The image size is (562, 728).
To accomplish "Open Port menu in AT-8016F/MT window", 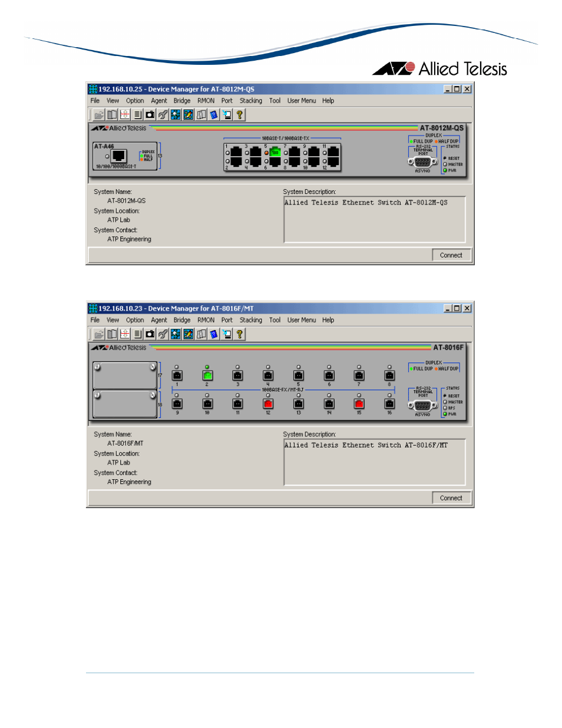I will [227, 320].
